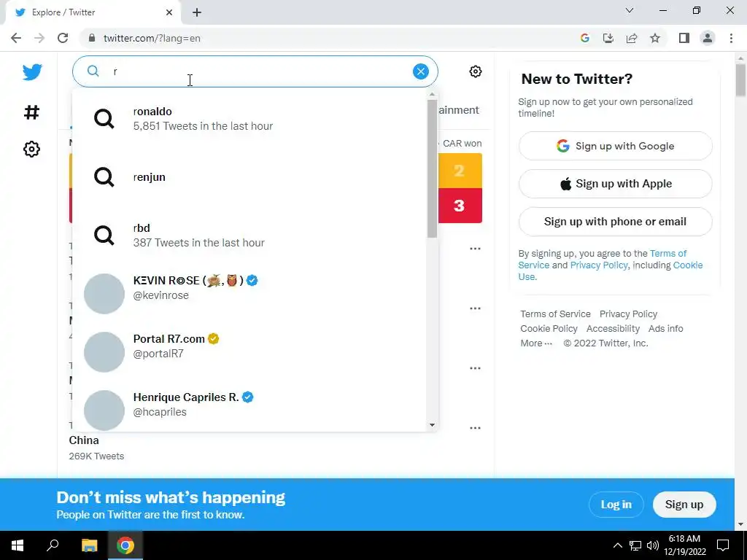Click Sign up with Google

(x=615, y=146)
